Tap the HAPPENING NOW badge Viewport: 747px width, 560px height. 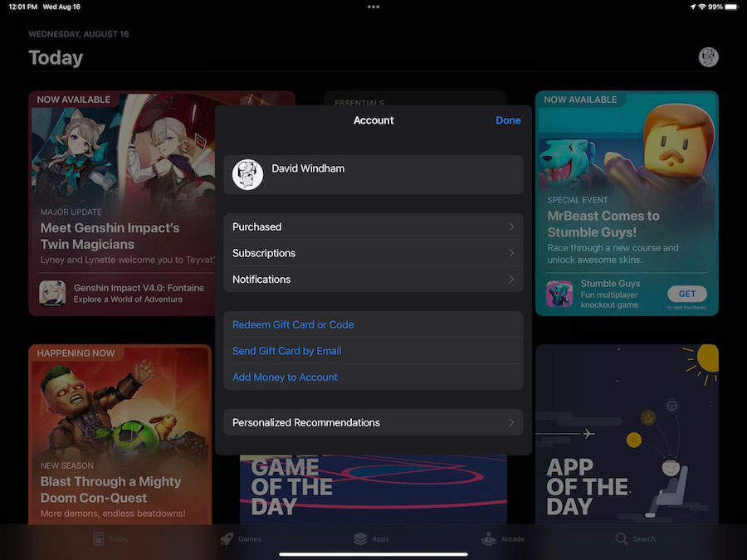pos(76,353)
